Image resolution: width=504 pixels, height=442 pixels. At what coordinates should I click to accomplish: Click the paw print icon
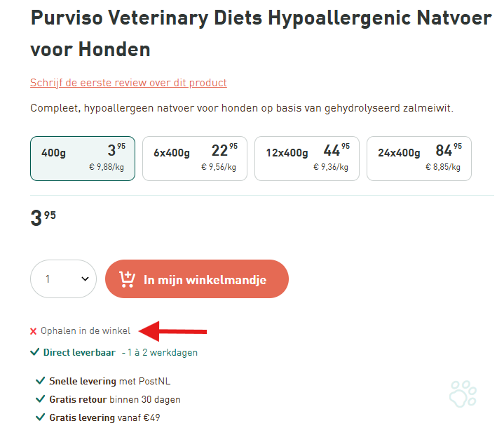[x=463, y=394]
